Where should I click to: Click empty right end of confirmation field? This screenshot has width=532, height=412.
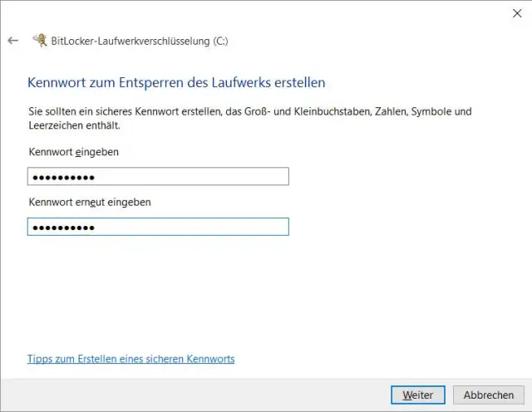click(249, 227)
